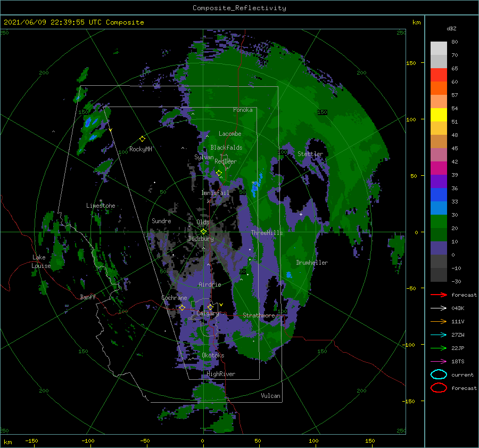Screen dimensions: 479x448
Task: Click the Lacombe city label
Action: click(230, 134)
